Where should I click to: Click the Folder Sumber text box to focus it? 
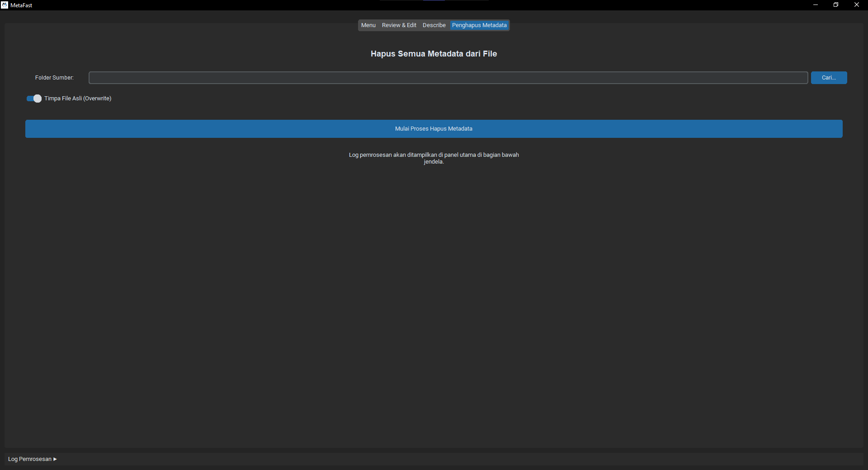point(448,77)
